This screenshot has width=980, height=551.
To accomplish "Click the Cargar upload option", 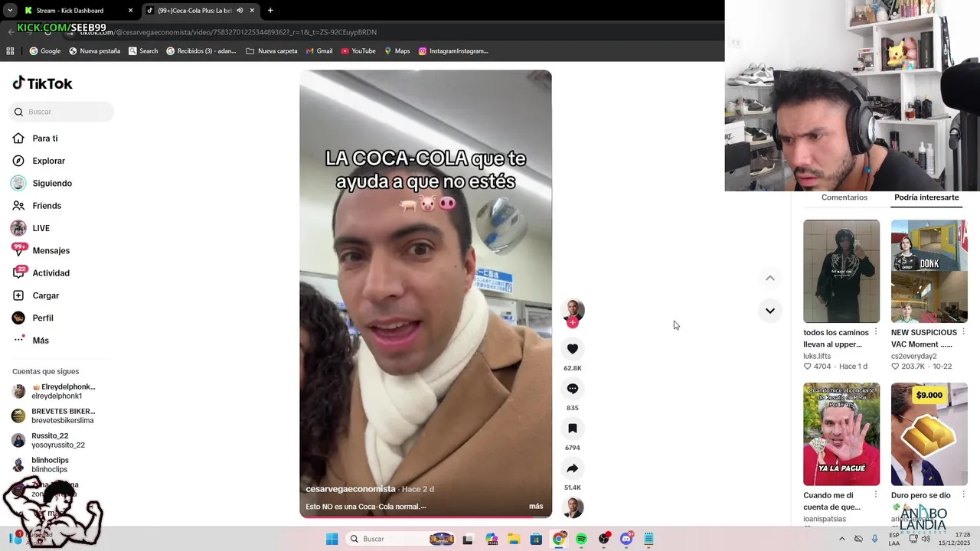I will pyautogui.click(x=36, y=295).
